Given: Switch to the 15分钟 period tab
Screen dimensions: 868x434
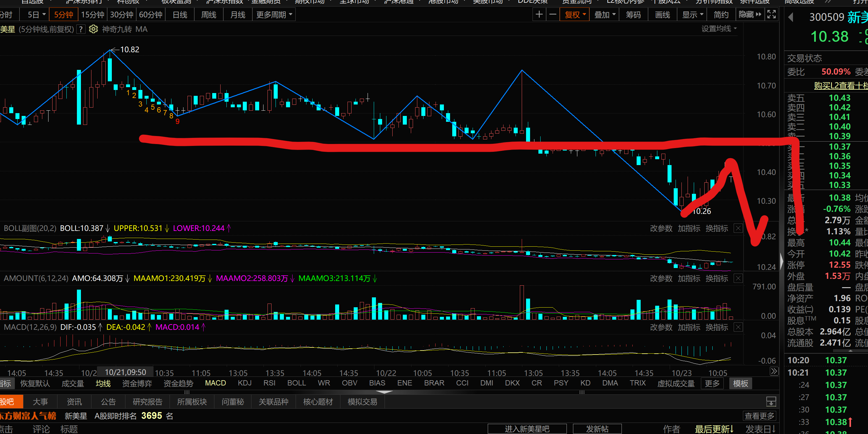Looking at the screenshot, I should [93, 15].
